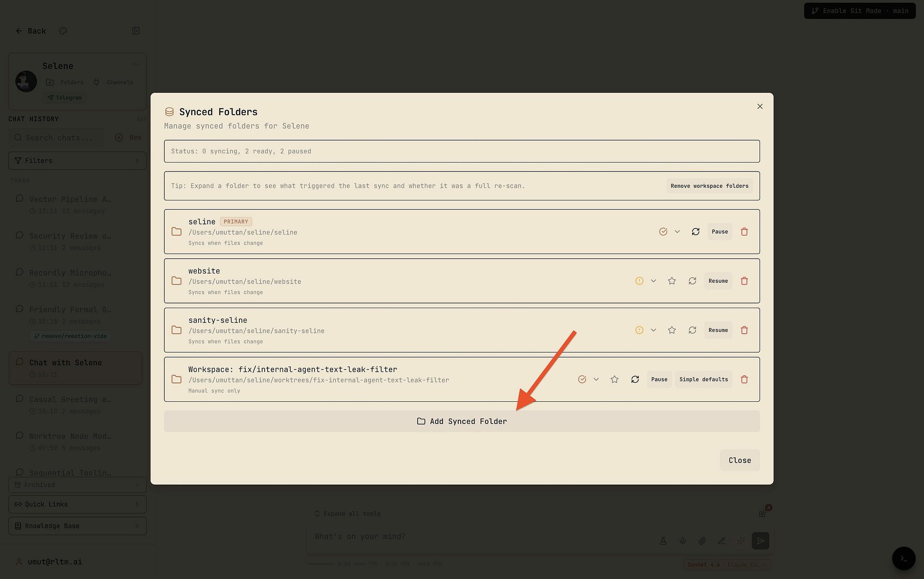This screenshot has width=924, height=579.
Task: Click the status check icon for Workspace folder
Action: tap(582, 379)
